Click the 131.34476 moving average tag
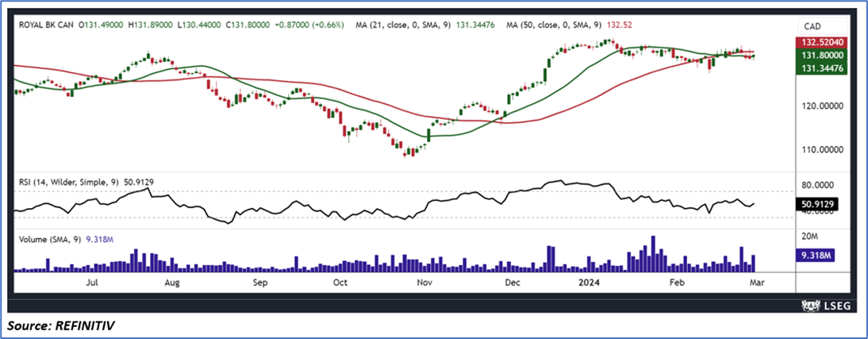Image resolution: width=868 pixels, height=339 pixels. [823, 68]
